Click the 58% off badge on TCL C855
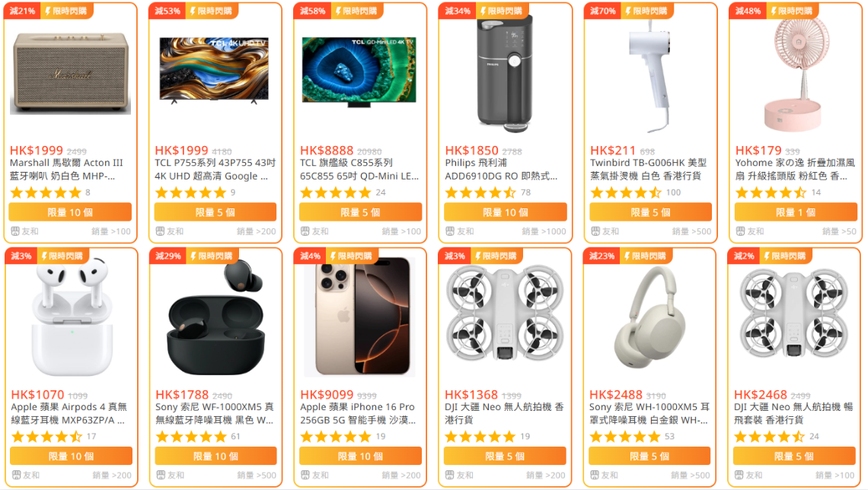This screenshot has height=490, width=868. pos(312,11)
